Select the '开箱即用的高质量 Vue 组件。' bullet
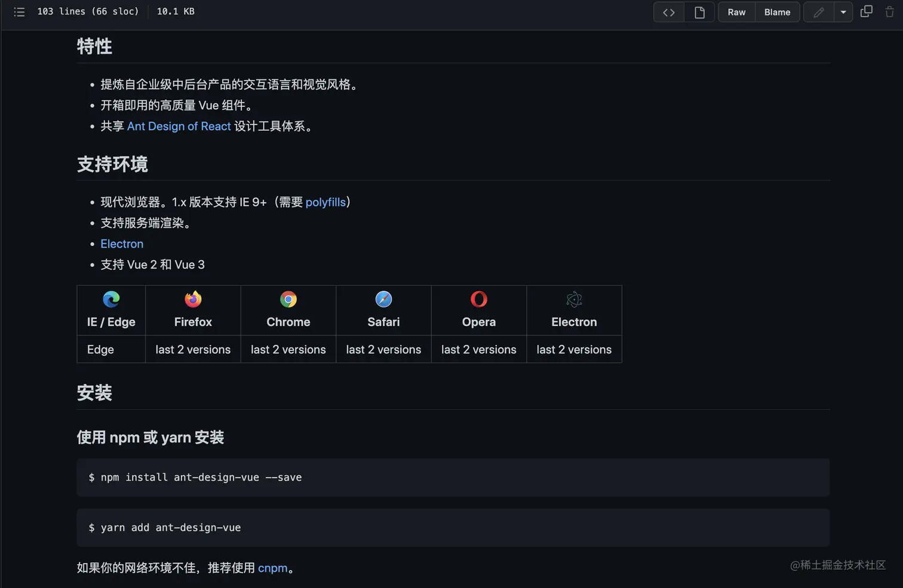Screen dimensions: 903x588 tap(179, 105)
